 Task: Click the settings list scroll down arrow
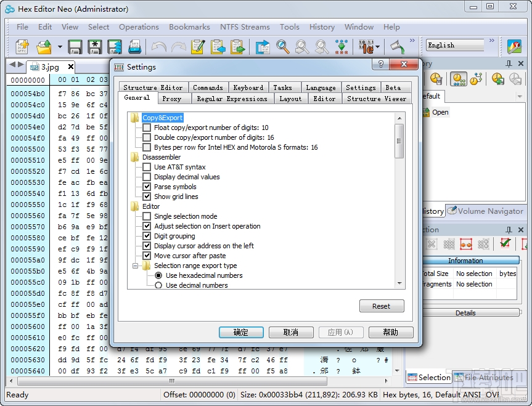pos(399,283)
